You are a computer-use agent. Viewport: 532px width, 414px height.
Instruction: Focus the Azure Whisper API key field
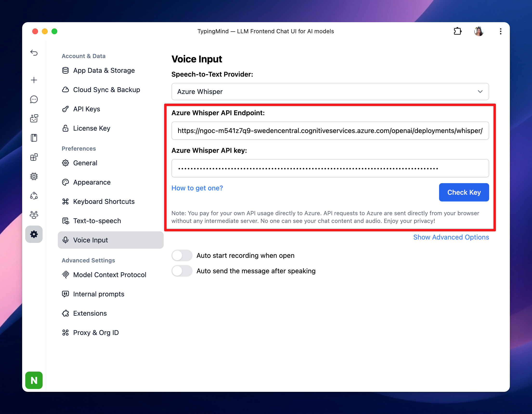click(330, 168)
